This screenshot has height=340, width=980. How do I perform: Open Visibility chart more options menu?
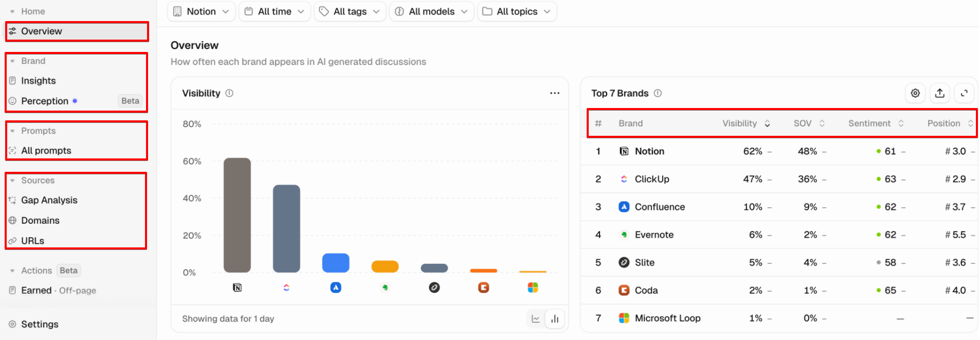click(554, 93)
